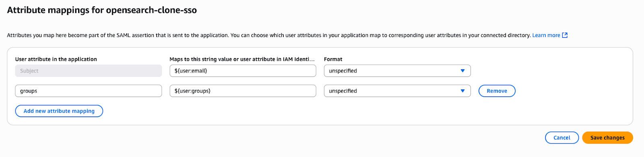This screenshot has width=644, height=157.
Task: Open the Learn more link
Action: point(546,35)
